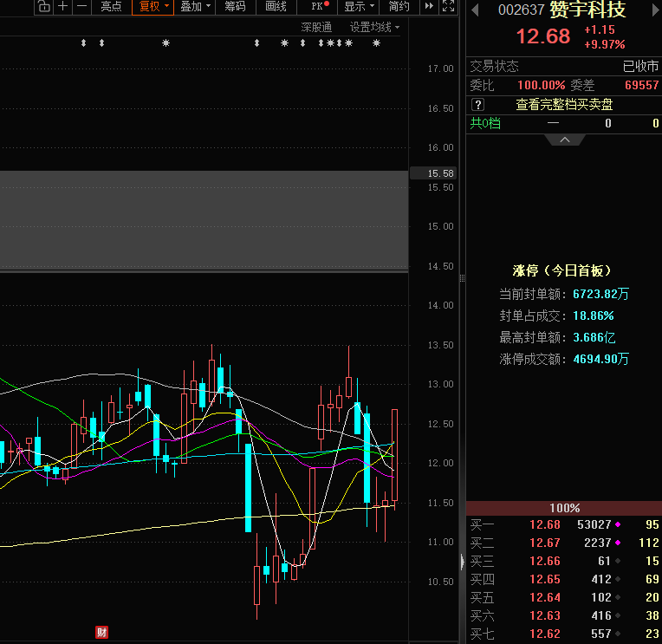662x644 pixels.
Task: Expand the 显示 display options dropdown
Action: pos(359,6)
